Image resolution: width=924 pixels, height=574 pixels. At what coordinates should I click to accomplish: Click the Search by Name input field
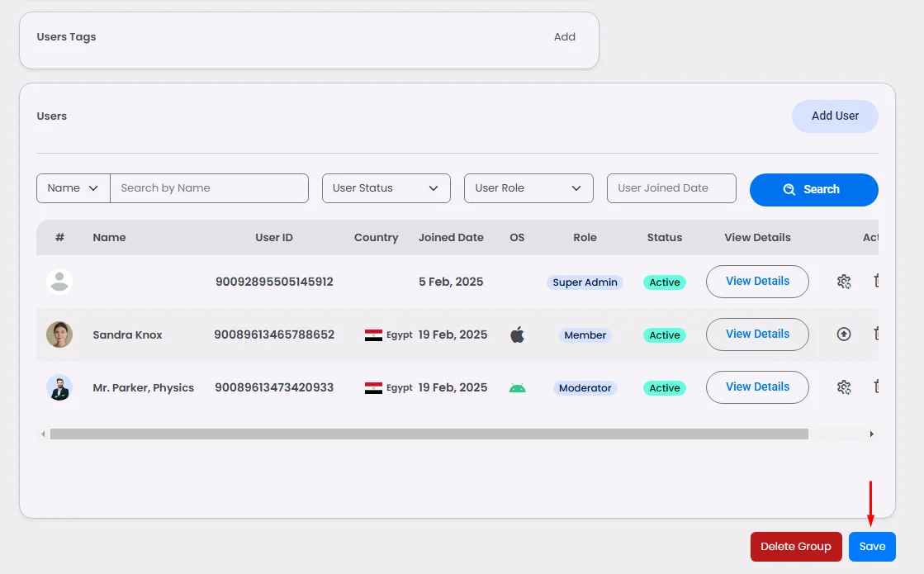(209, 188)
